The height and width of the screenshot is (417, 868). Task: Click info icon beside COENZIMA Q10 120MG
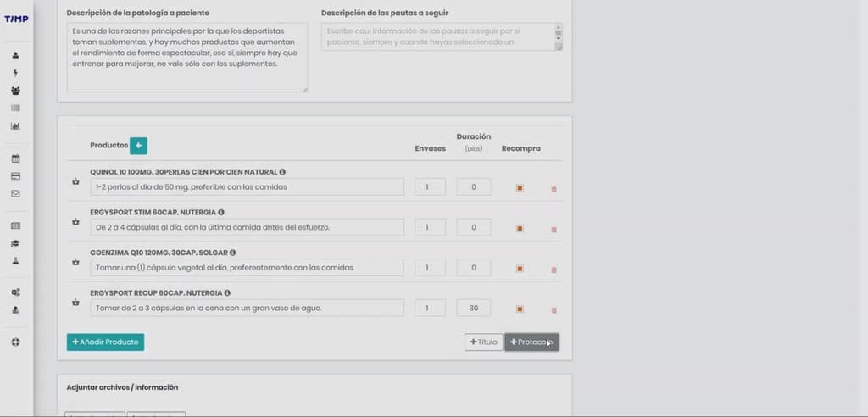[x=232, y=253]
